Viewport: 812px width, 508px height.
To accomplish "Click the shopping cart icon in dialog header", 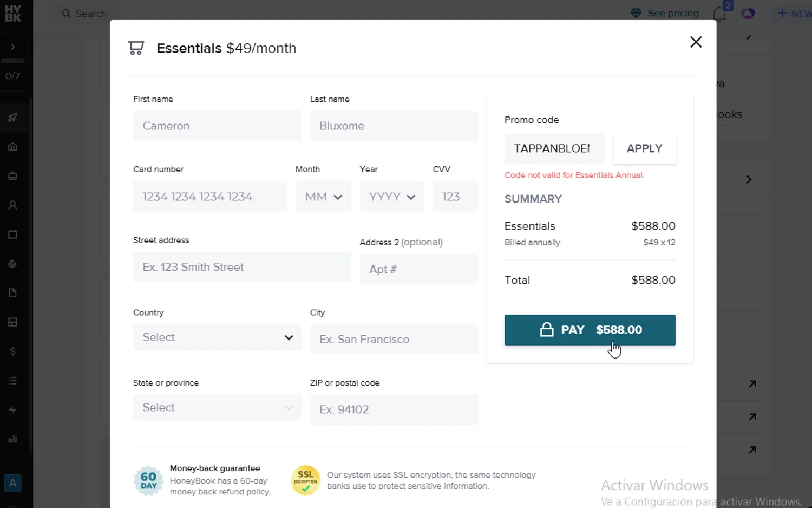I will (136, 48).
